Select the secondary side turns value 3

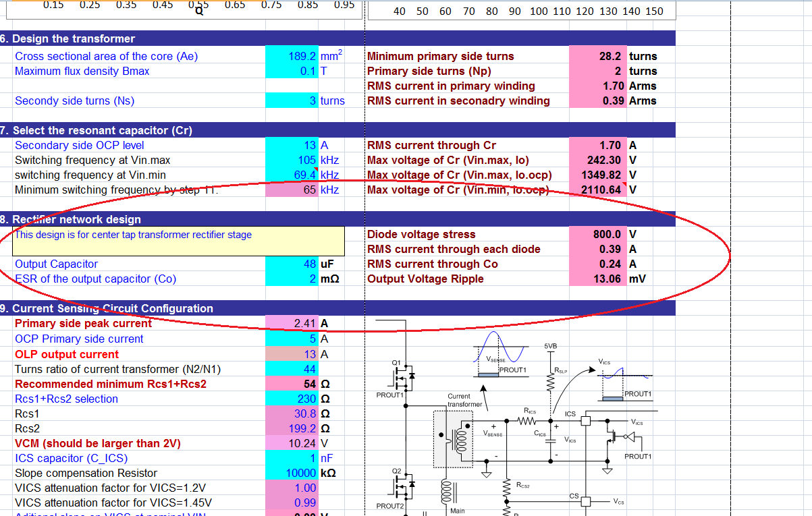[x=292, y=101]
